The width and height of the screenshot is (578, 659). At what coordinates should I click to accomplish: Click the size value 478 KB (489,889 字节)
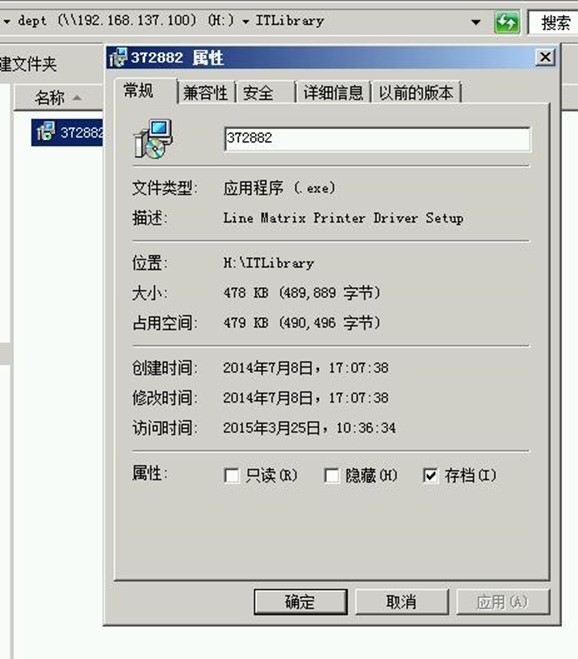point(302,293)
